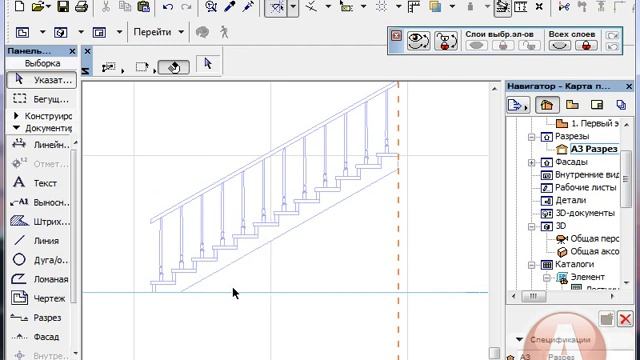Screen dimensions: 640x360
Task: Select the Бегущая рамка marquee tool
Action: coord(42,99)
